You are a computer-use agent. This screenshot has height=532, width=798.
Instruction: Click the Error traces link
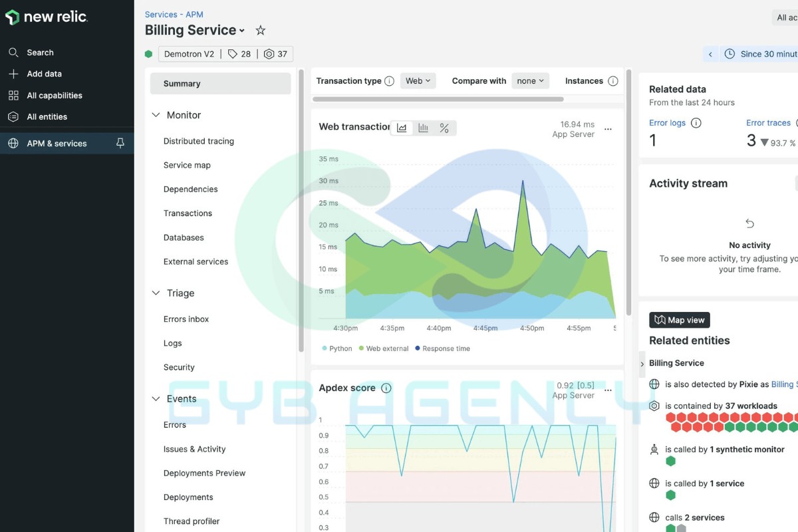click(x=768, y=123)
